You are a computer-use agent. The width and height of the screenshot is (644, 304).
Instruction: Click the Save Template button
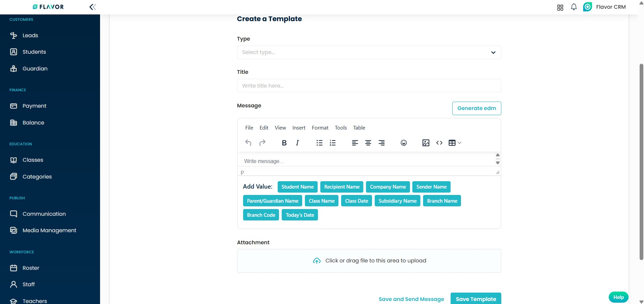[475, 299]
